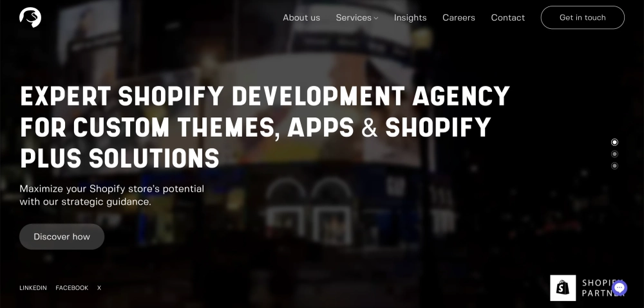Select the first slide indicator dot

614,142
